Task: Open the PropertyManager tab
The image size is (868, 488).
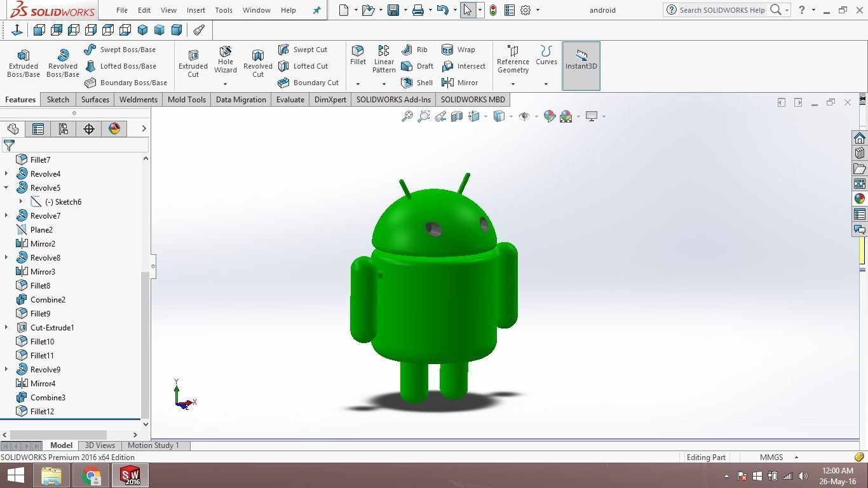Action: coord(38,129)
